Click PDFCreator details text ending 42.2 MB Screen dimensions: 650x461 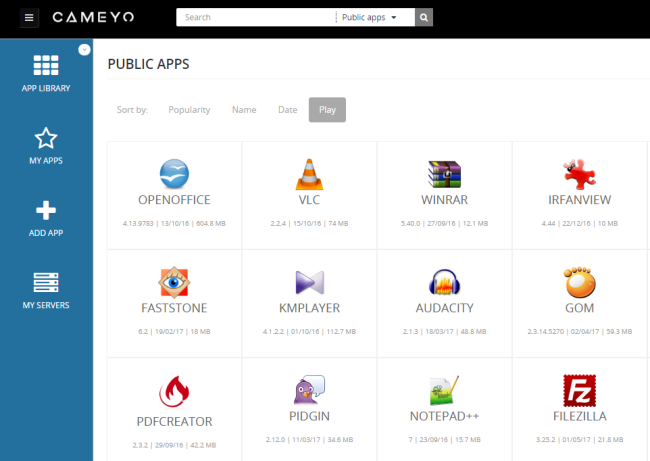coord(174,445)
